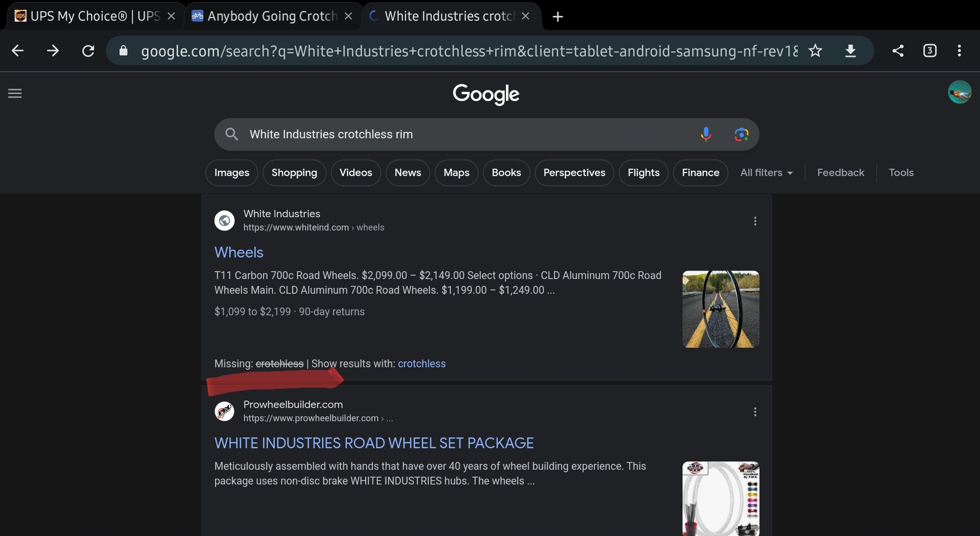Screen dimensions: 980x536
Task: Click the Google logo
Action: pyautogui.click(x=486, y=94)
